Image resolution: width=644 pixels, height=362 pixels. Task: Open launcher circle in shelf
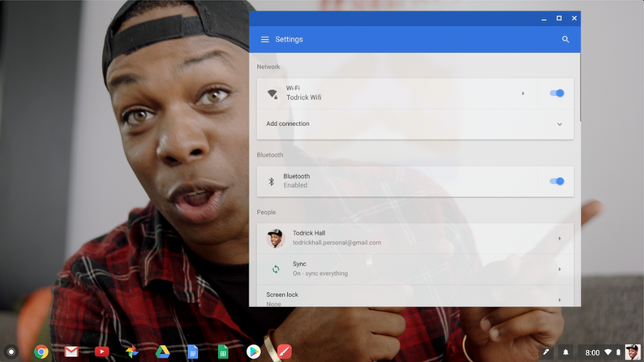[x=11, y=351]
